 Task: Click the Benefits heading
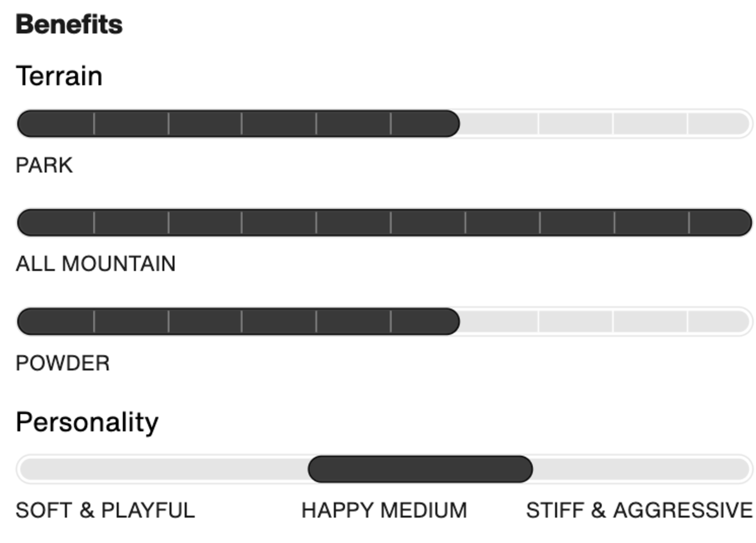(x=69, y=24)
